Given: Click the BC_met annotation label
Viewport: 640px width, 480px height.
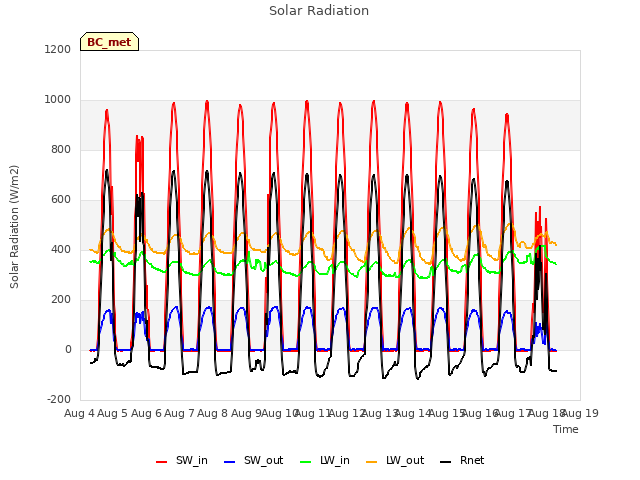Looking at the screenshot, I should (109, 42).
